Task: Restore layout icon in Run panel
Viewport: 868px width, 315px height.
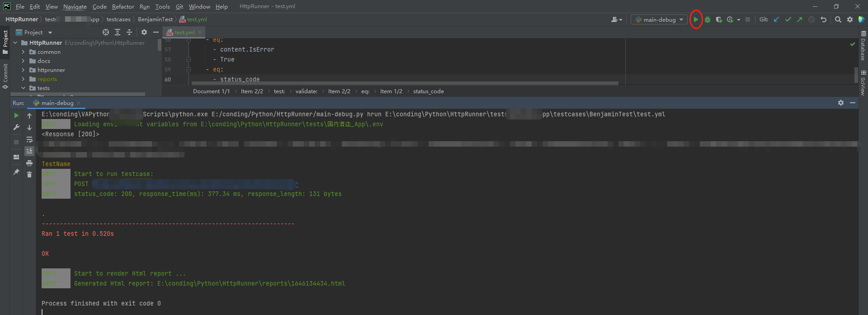Action: [x=16, y=157]
